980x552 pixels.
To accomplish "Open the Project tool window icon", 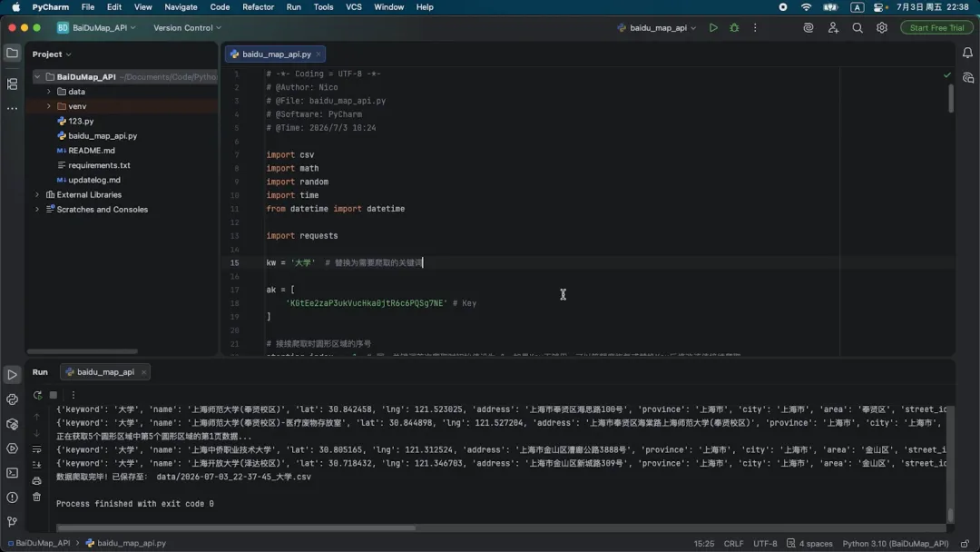I will (12, 54).
